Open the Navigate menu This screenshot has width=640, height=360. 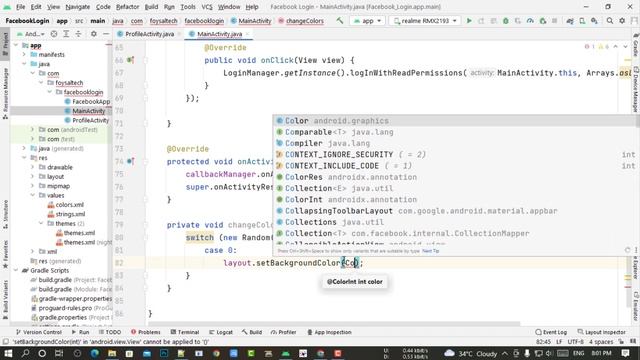[78, 7]
